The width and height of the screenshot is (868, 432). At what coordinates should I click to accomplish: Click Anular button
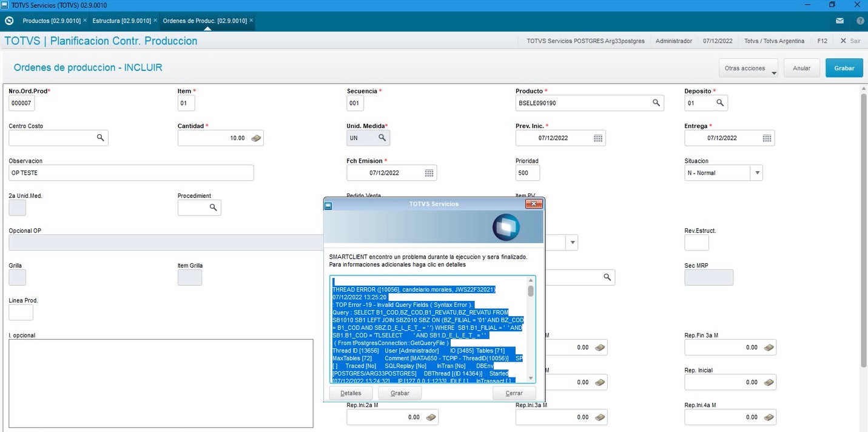click(801, 69)
